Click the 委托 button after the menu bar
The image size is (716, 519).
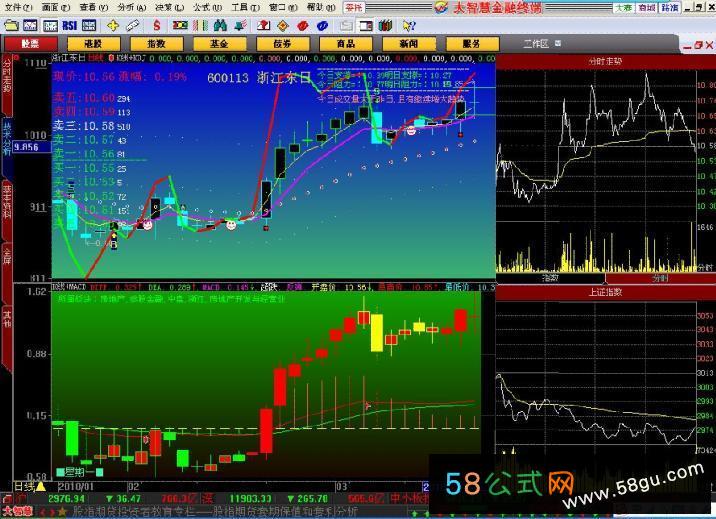pyautogui.click(x=354, y=8)
